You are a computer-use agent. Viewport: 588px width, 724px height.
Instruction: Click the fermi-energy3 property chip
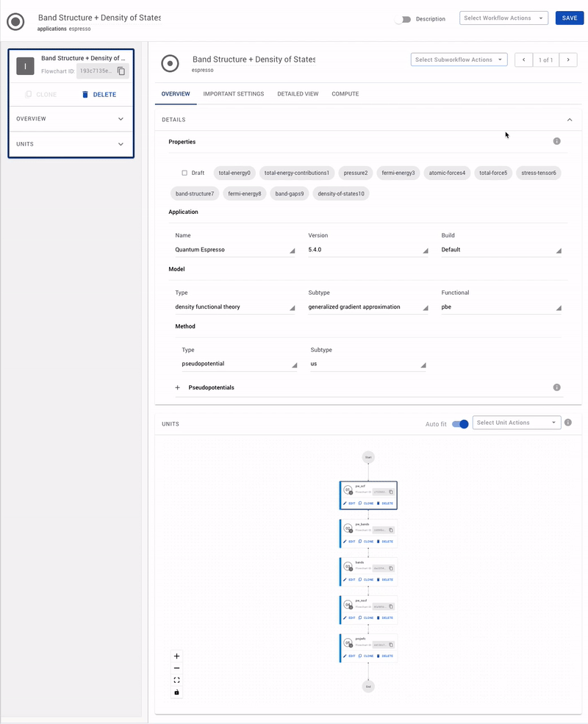pyautogui.click(x=398, y=173)
